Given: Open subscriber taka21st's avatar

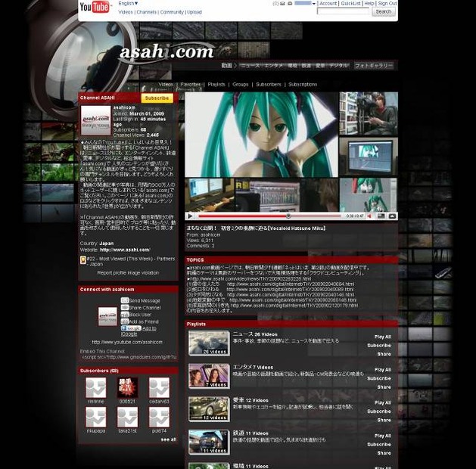Looking at the screenshot, I should [x=127, y=417].
